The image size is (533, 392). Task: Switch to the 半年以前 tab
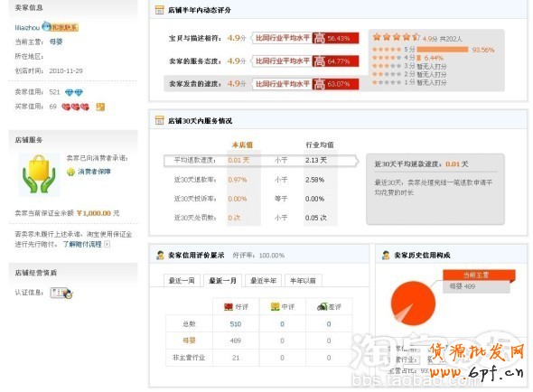(303, 281)
